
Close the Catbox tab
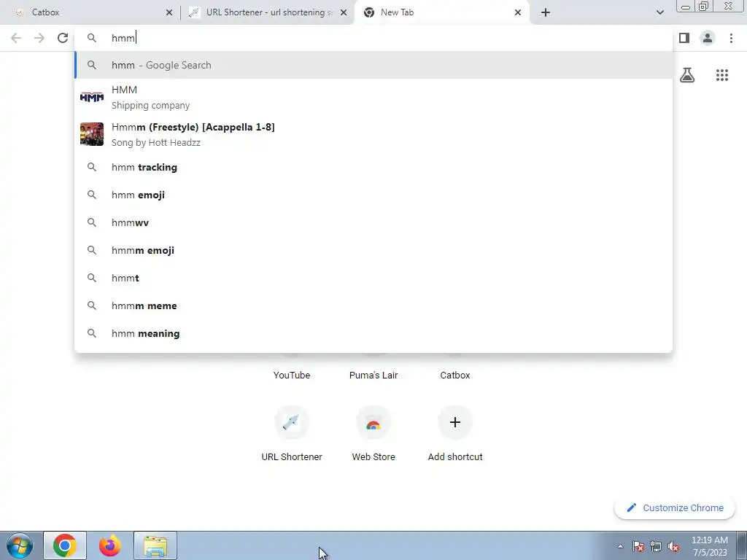169,12
